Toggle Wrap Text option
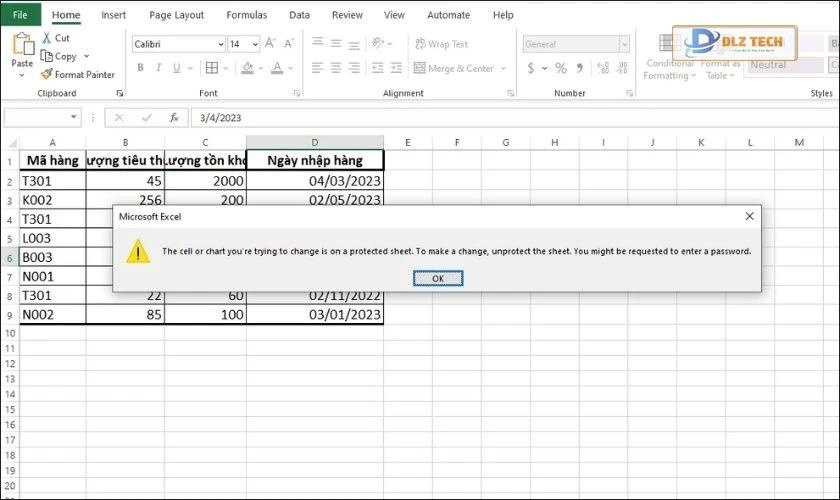This screenshot has width=840, height=500. [x=438, y=44]
